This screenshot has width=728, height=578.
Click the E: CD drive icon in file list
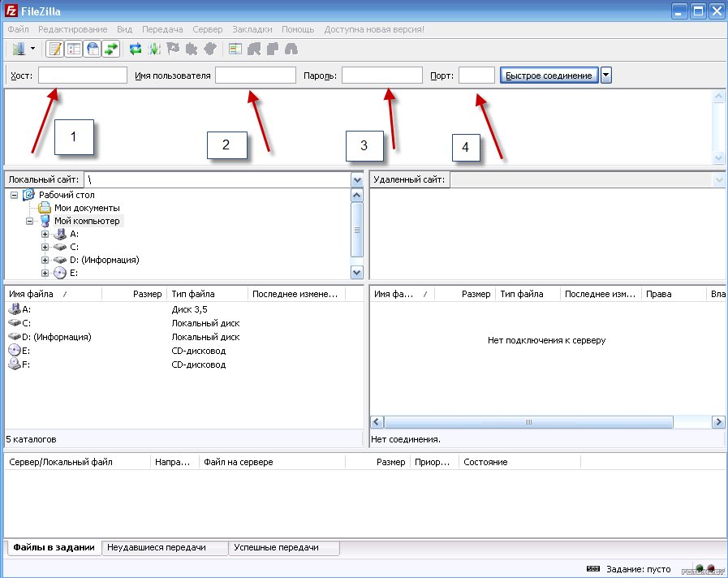coord(15,351)
